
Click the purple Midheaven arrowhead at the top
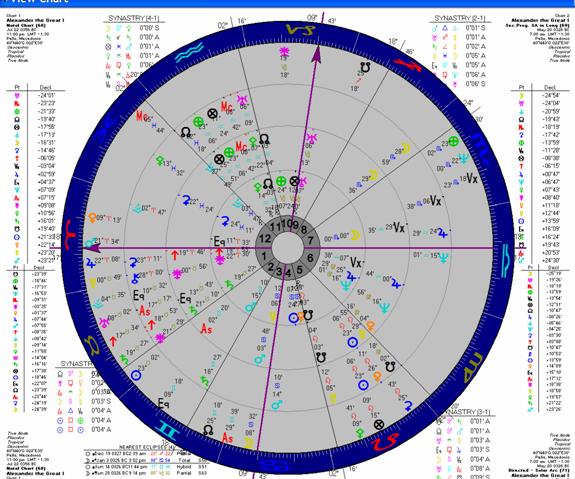316,55
